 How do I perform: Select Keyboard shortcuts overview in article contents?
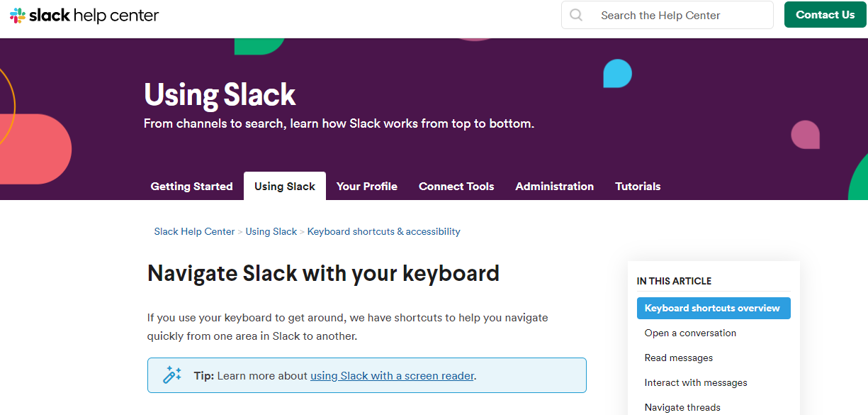pyautogui.click(x=714, y=309)
